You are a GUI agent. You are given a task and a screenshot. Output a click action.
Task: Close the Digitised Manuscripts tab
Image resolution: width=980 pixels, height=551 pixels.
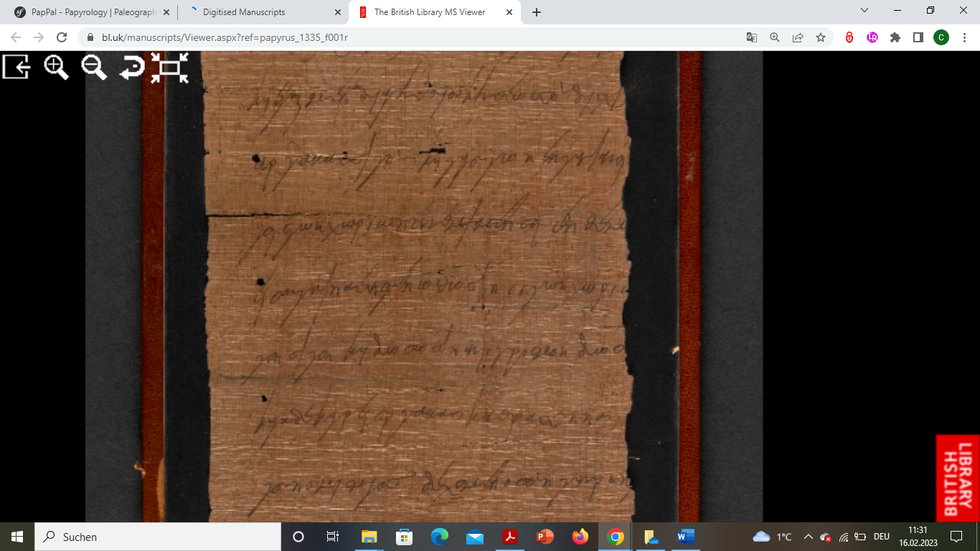tap(338, 12)
